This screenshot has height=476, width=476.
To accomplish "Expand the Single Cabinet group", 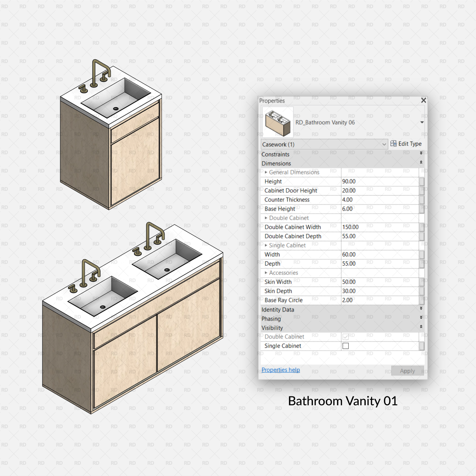I will point(266,245).
